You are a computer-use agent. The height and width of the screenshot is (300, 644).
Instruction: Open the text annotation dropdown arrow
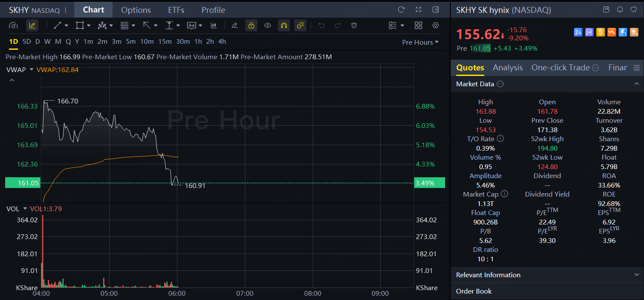[201, 26]
